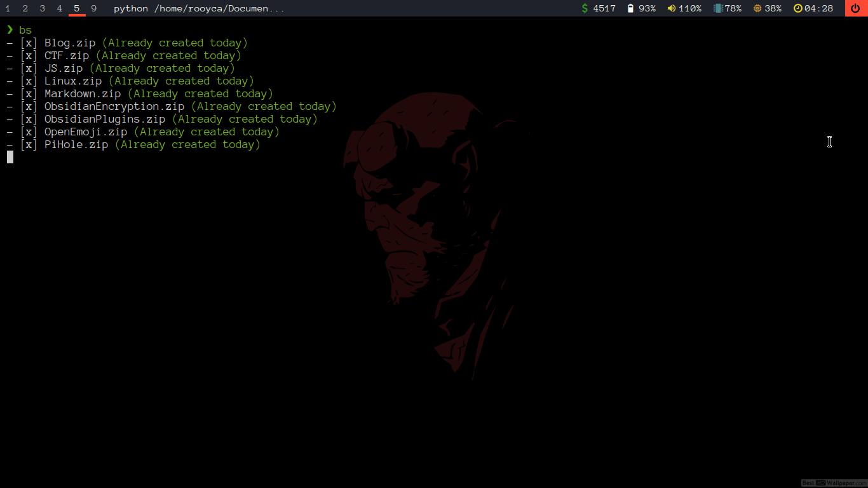Click the status message after CTF.zip
The height and width of the screenshot is (488, 868).
tap(168, 56)
